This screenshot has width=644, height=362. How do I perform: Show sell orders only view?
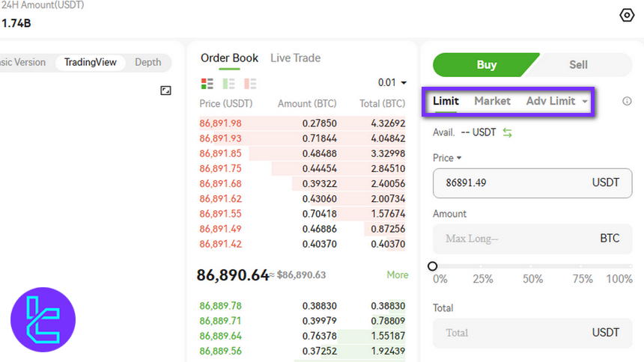(249, 84)
